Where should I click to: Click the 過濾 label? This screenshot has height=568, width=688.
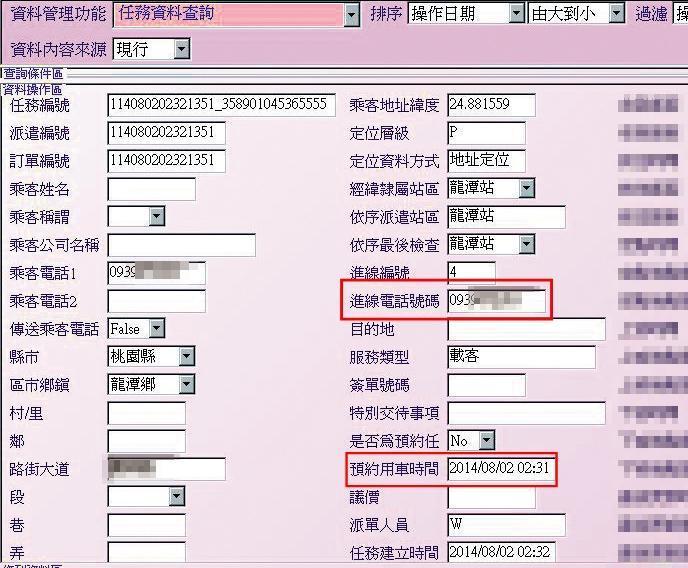651,14
